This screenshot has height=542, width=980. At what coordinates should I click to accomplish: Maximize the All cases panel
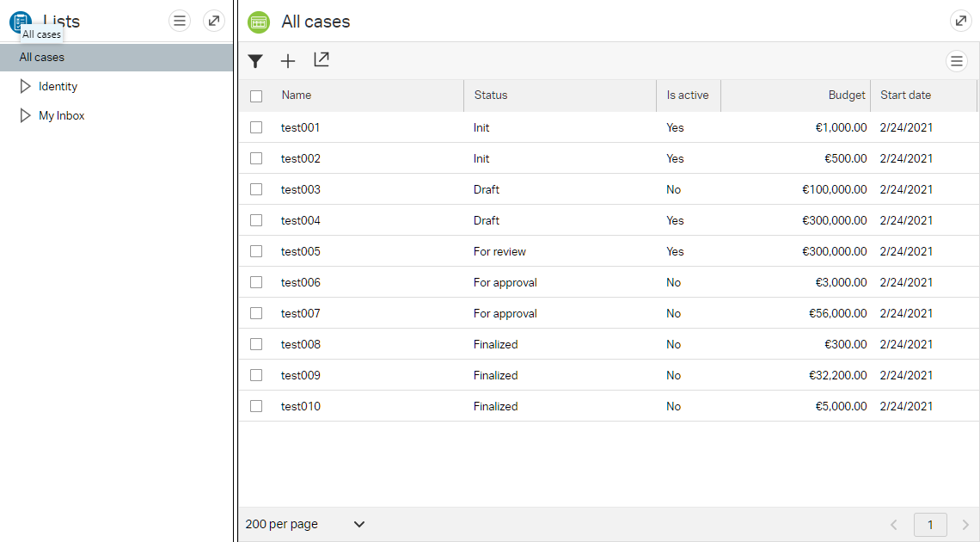click(x=960, y=22)
